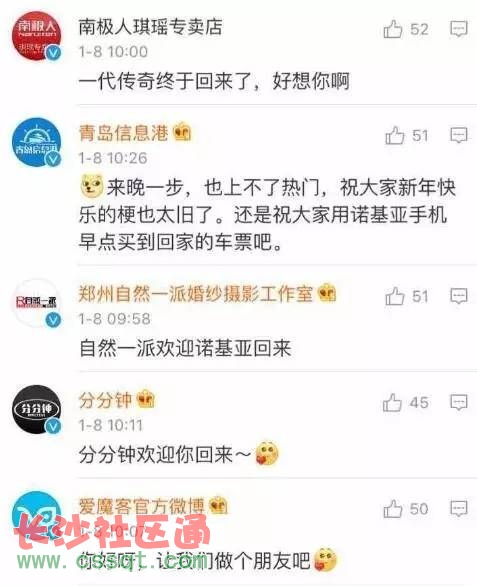Reply to 爱魔客官方微博's comment
Viewport: 477px width, 586px height.
(458, 509)
